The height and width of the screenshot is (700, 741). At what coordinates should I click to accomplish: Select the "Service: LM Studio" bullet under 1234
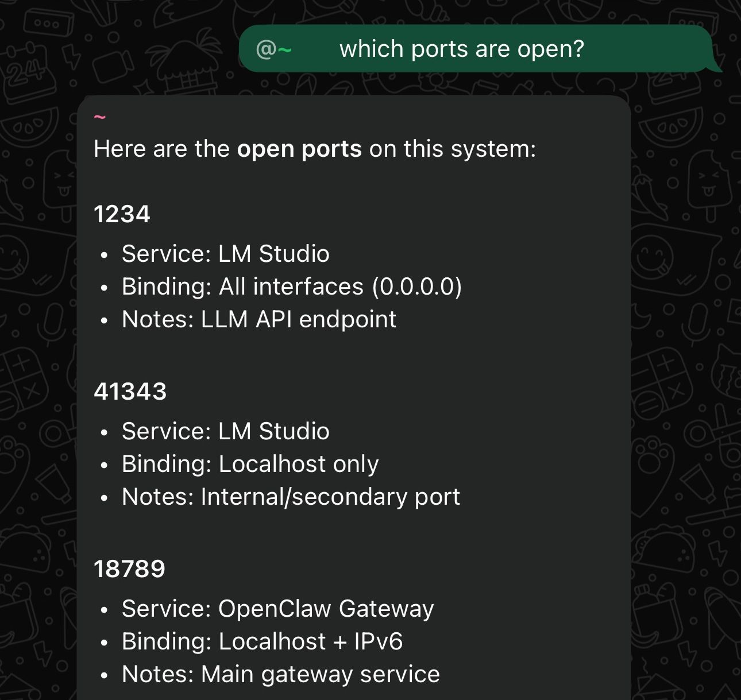(x=225, y=253)
